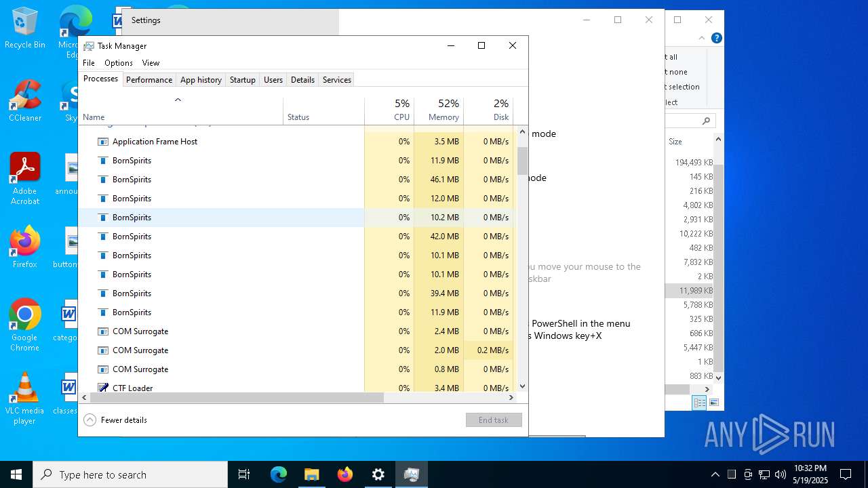Image resolution: width=868 pixels, height=488 pixels.
Task: Open the Firefox desktop shortcut
Action: click(25, 247)
